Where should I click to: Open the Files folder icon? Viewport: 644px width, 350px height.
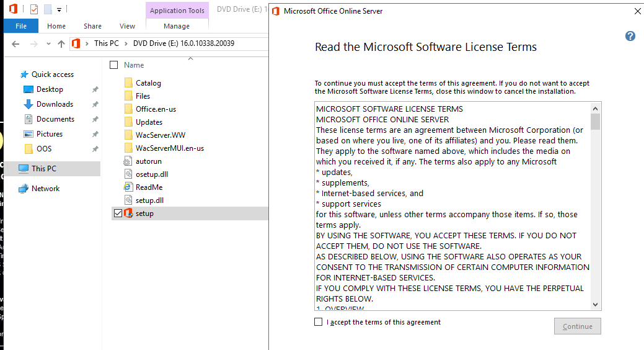(128, 96)
